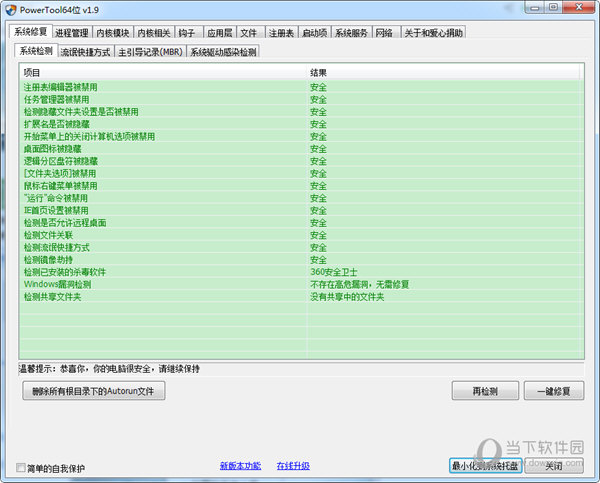
Task: Select the 检测是否允许远程桌面 row
Action: pyautogui.click(x=302, y=223)
